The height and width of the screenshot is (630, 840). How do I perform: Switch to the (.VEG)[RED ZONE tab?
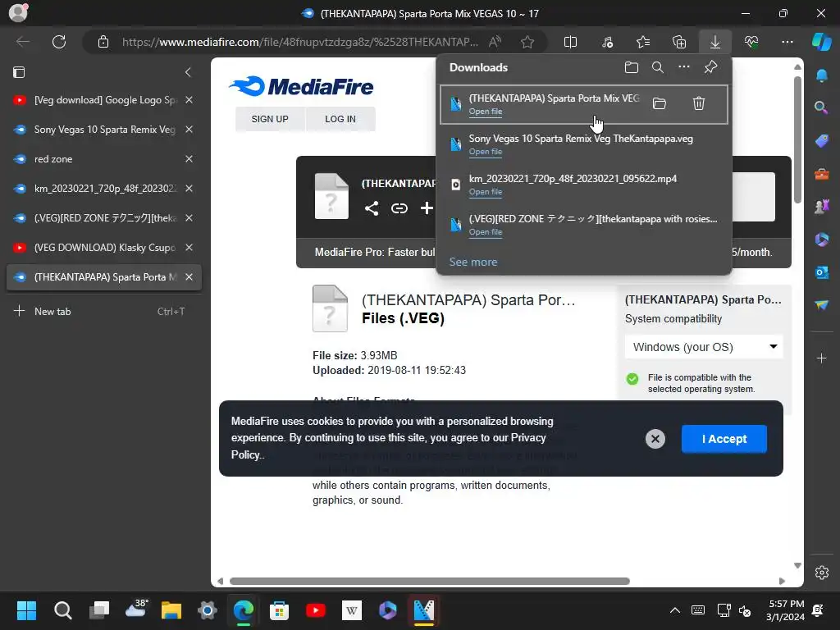coord(104,217)
